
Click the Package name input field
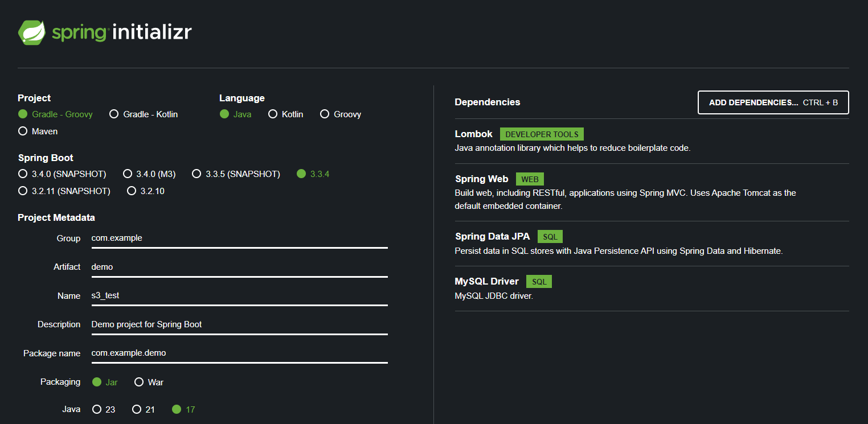[239, 353]
